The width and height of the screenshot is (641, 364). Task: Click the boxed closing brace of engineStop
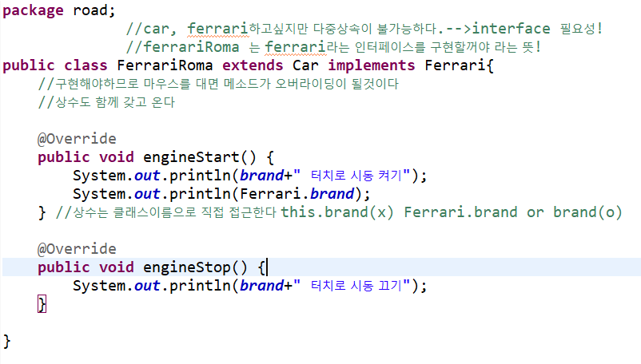[42, 304]
